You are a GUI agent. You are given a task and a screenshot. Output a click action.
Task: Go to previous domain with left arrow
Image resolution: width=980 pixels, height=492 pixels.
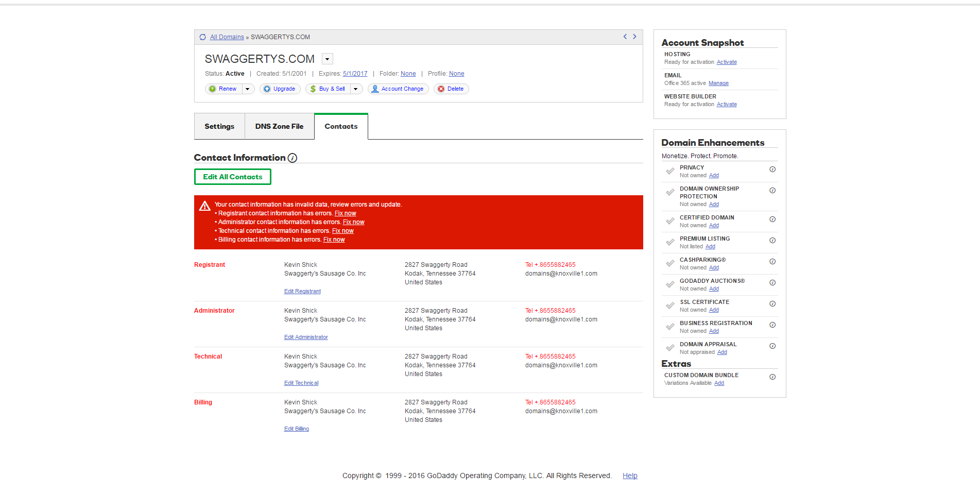625,37
